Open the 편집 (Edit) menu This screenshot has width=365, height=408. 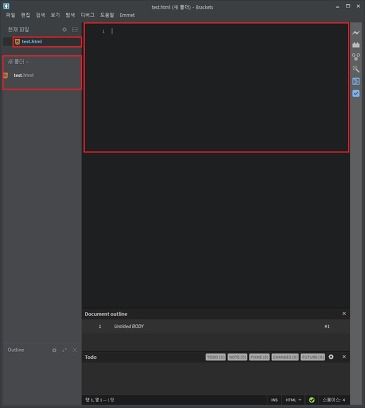tap(25, 15)
